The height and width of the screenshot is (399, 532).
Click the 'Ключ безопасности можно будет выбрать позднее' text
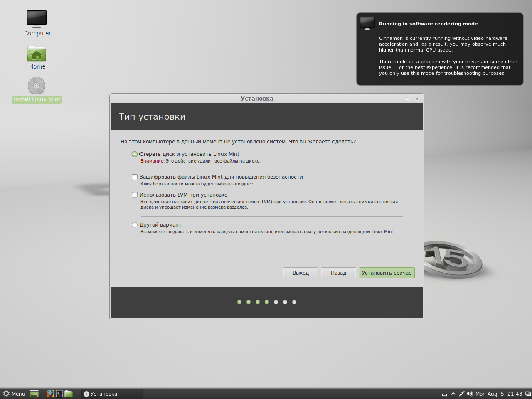(197, 184)
